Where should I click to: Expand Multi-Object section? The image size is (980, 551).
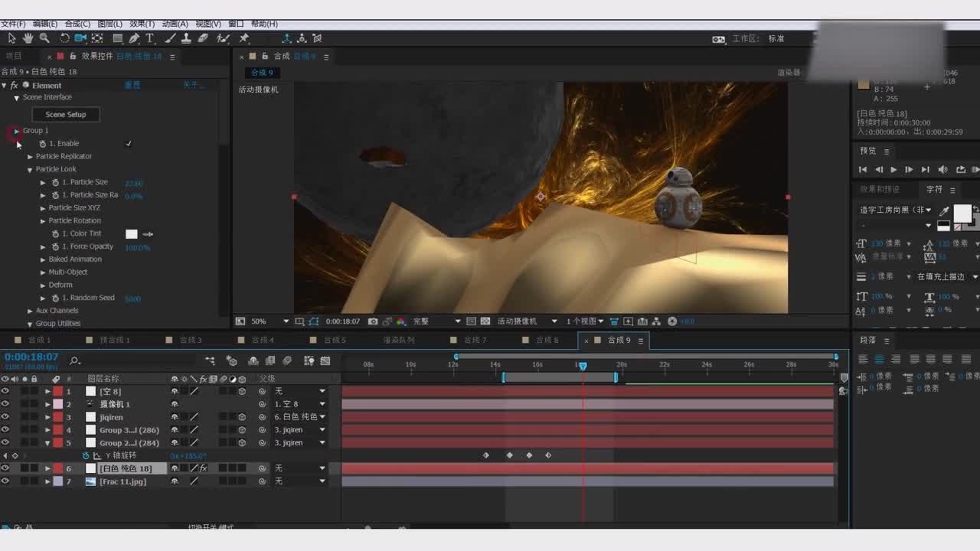(43, 272)
